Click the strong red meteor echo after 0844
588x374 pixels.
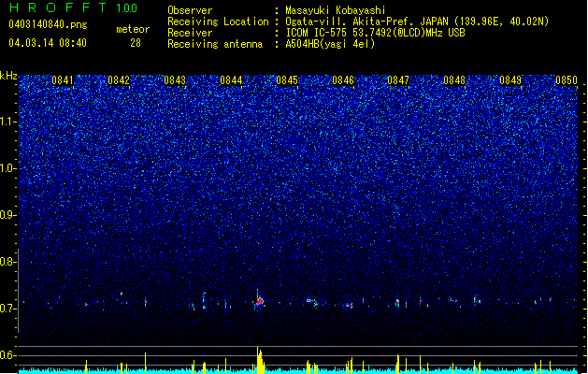(260, 301)
